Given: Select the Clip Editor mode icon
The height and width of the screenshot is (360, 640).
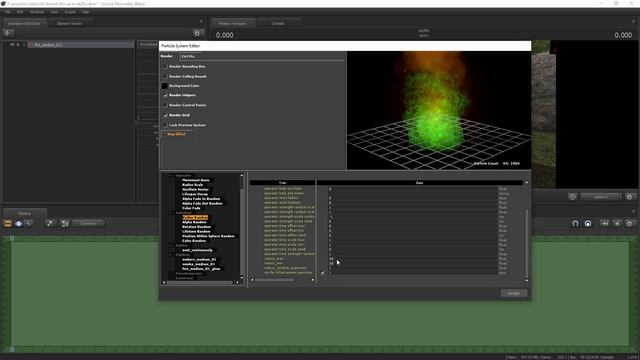Looking at the screenshot, I should click(x=8, y=224).
